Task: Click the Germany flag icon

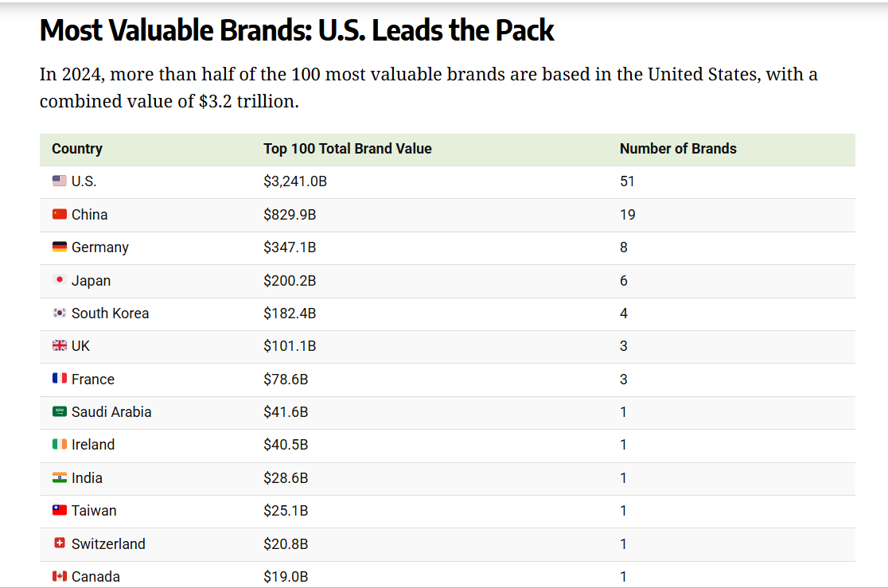Action: click(x=60, y=247)
